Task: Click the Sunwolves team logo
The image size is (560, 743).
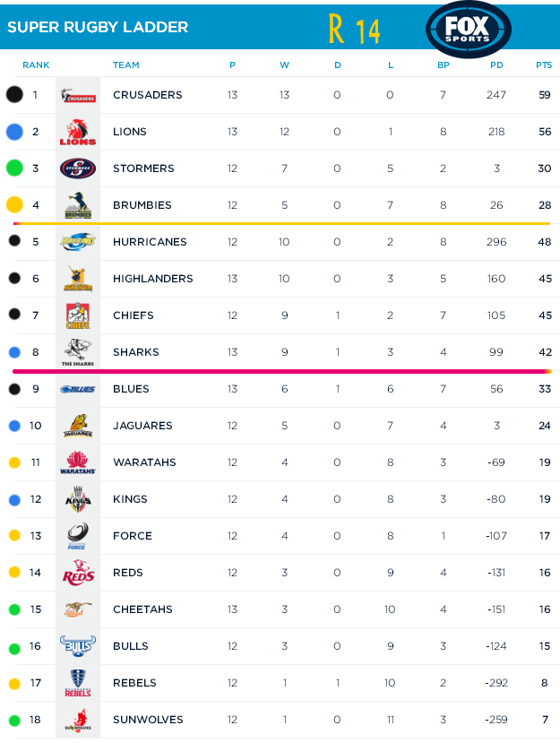Action: (x=78, y=720)
